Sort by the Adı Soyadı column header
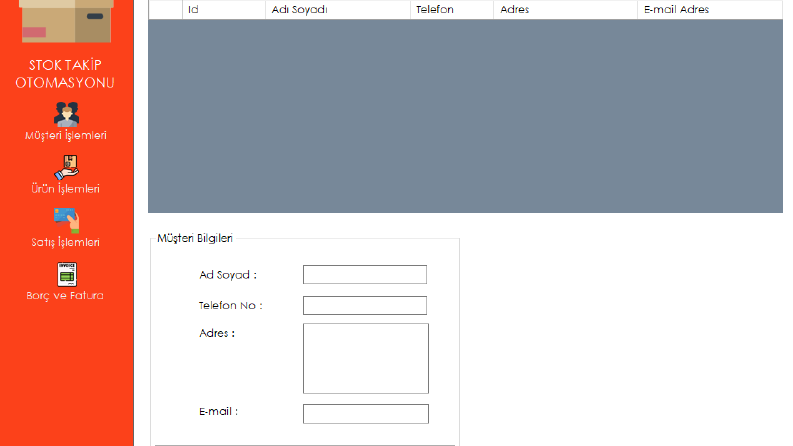Screen dimensions: 793x446 pos(337,10)
